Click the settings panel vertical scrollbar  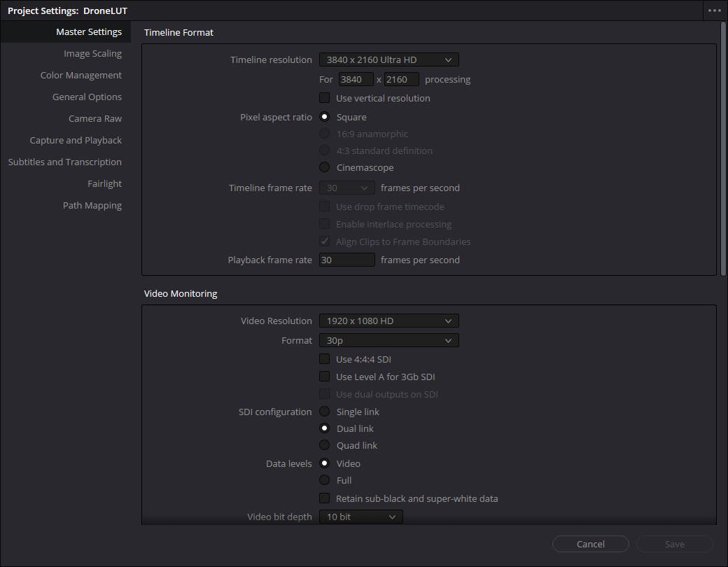coord(723,147)
